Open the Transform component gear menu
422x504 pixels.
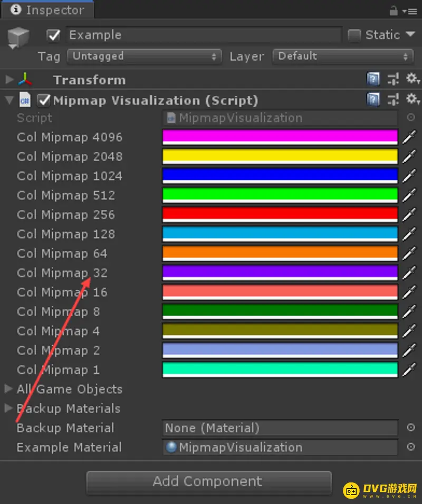tap(413, 80)
